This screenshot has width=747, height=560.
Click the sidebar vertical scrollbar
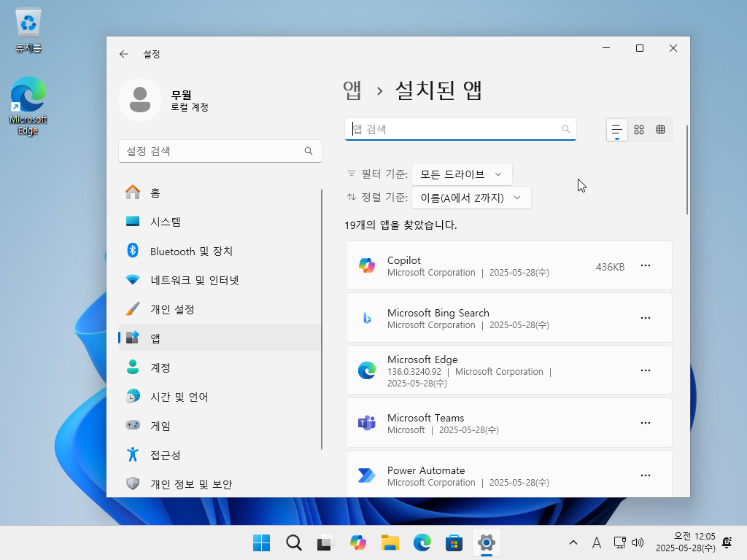tap(322, 319)
